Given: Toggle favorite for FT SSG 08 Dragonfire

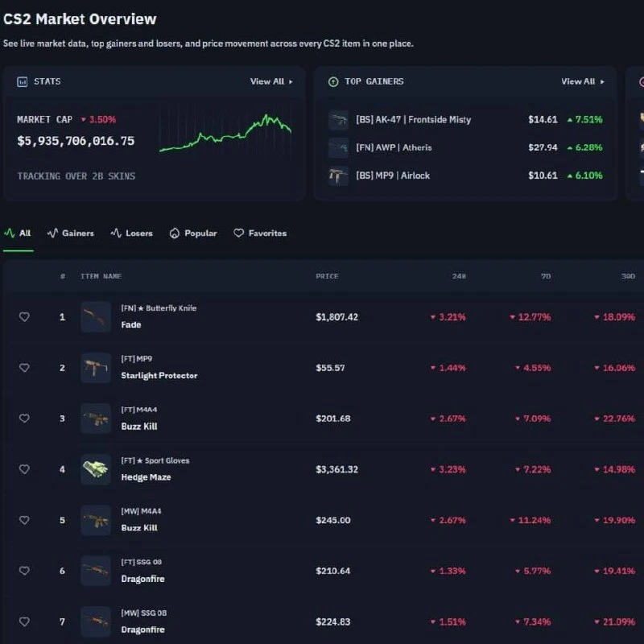Looking at the screenshot, I should [x=24, y=571].
